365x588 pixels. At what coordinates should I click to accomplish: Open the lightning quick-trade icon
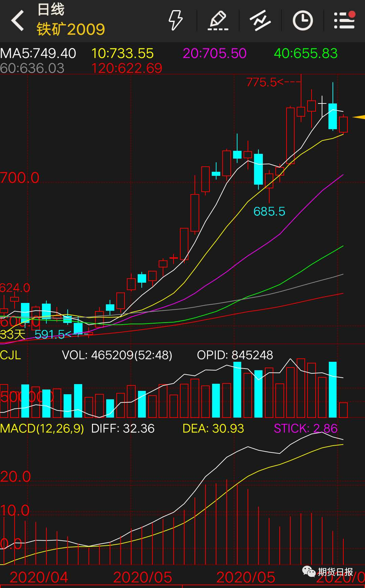coord(176,21)
